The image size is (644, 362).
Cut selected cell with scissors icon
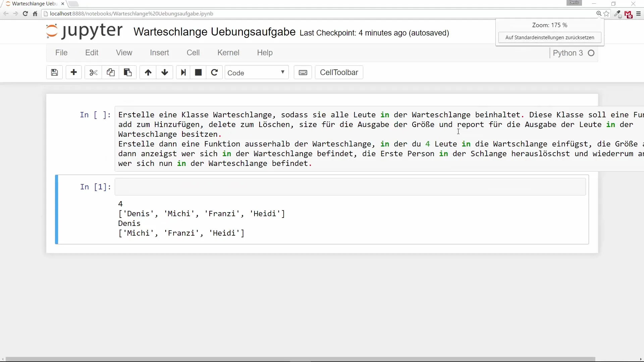coord(93,72)
